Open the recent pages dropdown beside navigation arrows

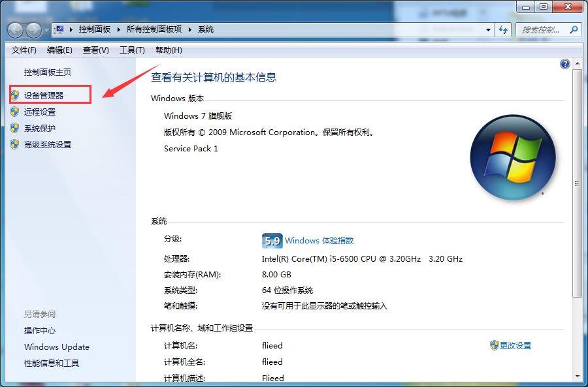46,30
